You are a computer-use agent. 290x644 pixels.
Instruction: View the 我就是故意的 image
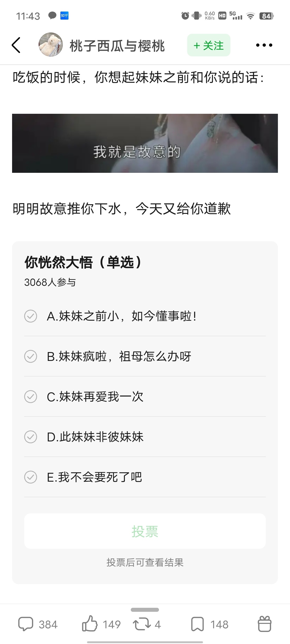pos(145,143)
